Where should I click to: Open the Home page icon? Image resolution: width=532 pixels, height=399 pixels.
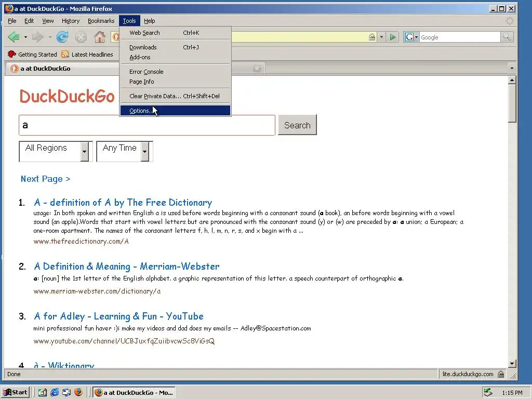100,37
